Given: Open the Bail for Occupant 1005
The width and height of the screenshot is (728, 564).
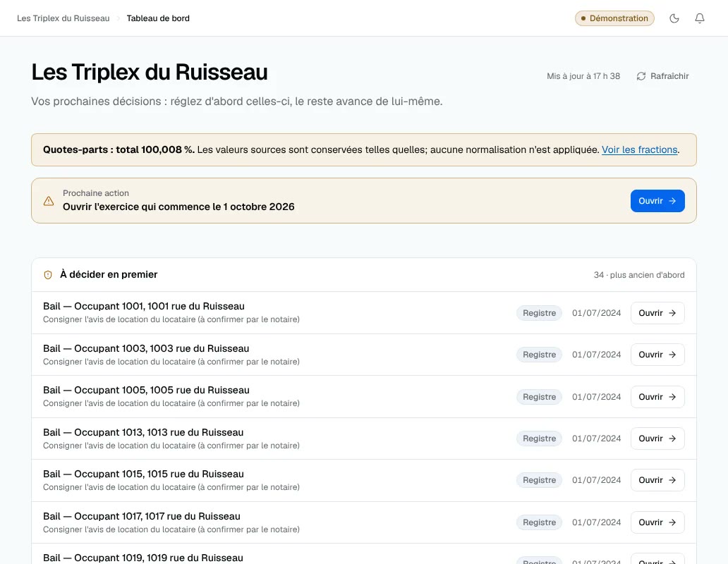Looking at the screenshot, I should 657,397.
